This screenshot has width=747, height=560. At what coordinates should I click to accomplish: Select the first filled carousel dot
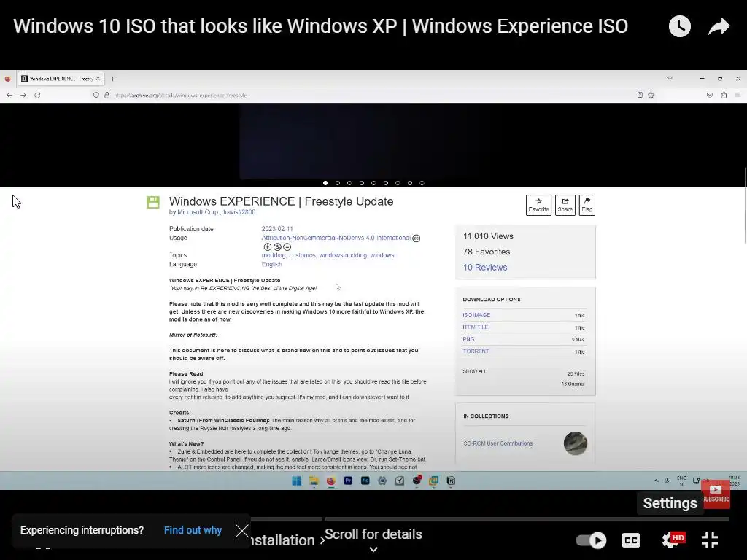pos(325,183)
